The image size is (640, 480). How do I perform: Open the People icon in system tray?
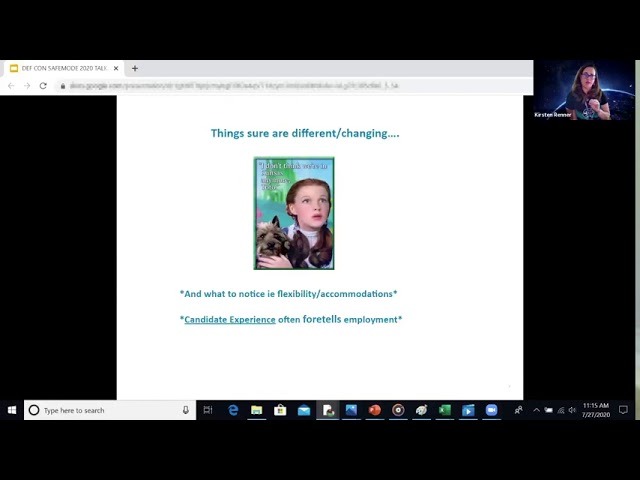[x=518, y=410]
